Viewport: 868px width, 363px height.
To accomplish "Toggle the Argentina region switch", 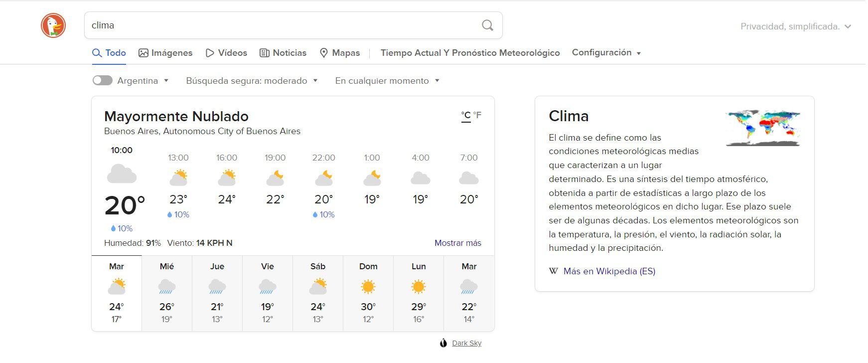I will [x=103, y=81].
